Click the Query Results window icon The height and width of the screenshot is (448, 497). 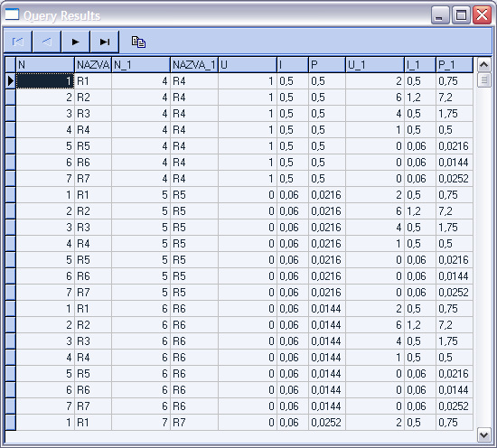click(12, 14)
